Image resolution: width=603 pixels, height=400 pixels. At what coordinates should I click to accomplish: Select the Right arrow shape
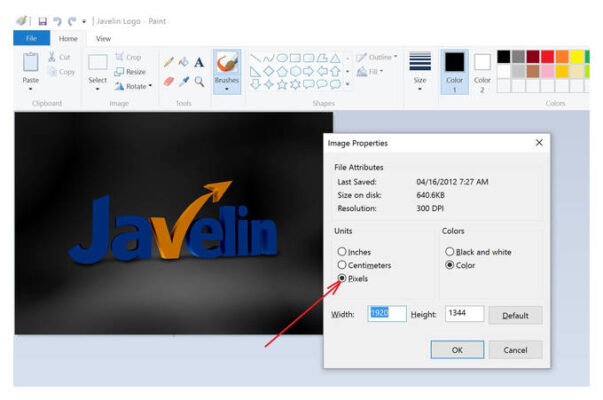pos(308,71)
